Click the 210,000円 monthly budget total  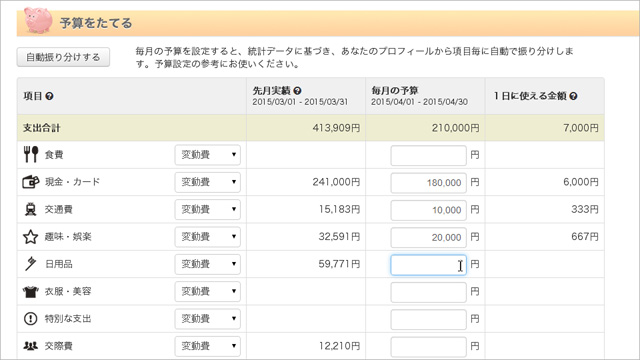[456, 128]
